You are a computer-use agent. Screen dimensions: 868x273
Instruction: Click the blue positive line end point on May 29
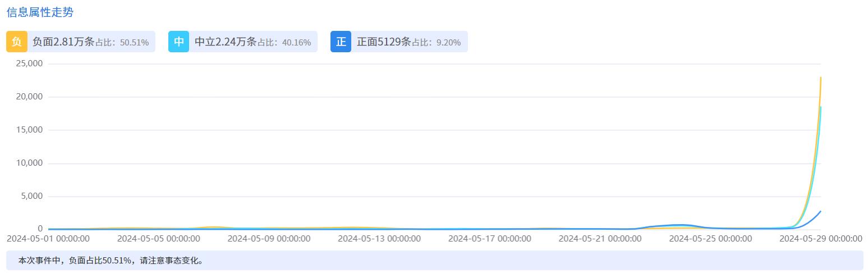[x=820, y=212]
